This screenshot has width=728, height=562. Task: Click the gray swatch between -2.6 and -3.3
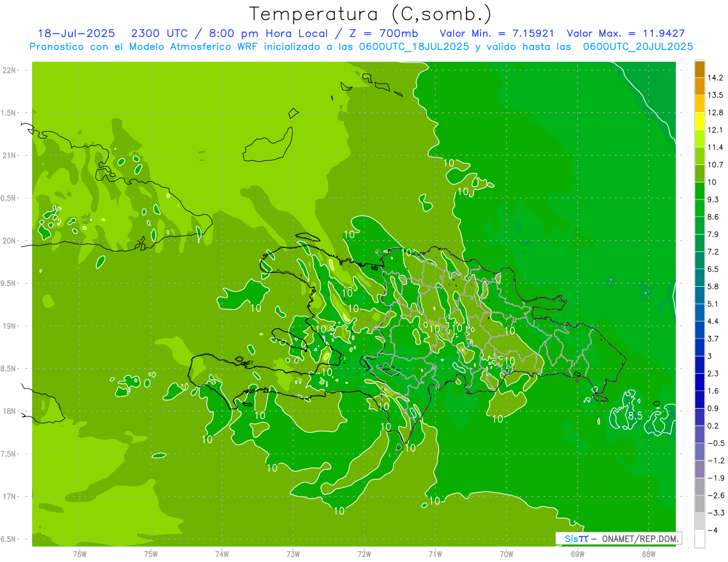point(699,504)
